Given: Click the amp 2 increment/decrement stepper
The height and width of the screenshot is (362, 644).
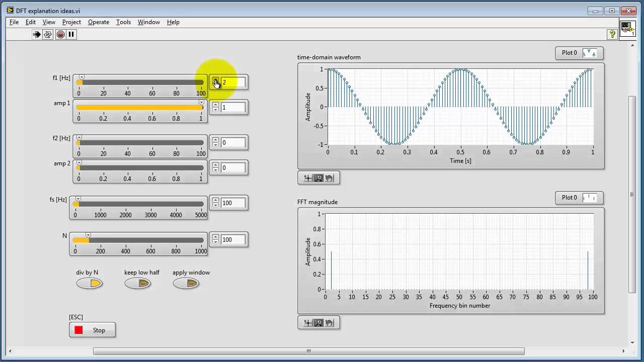Looking at the screenshot, I should click(215, 168).
